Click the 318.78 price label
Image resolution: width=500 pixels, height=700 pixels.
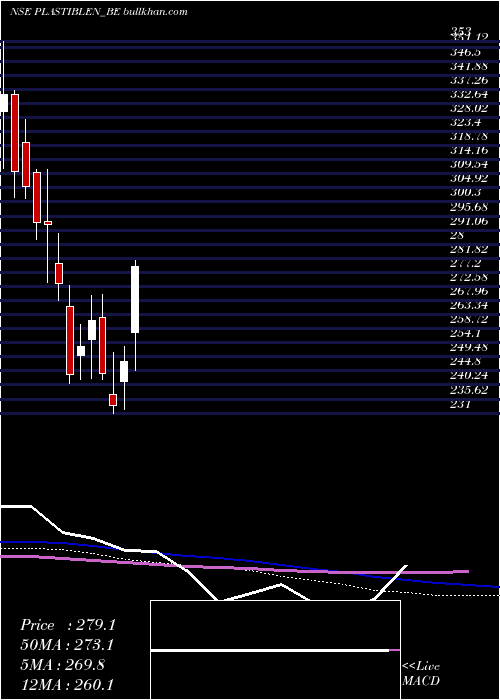pyautogui.click(x=469, y=137)
